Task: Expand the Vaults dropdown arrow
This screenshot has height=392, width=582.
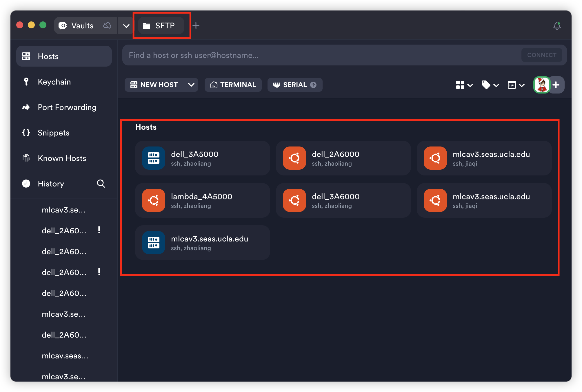Action: (126, 26)
